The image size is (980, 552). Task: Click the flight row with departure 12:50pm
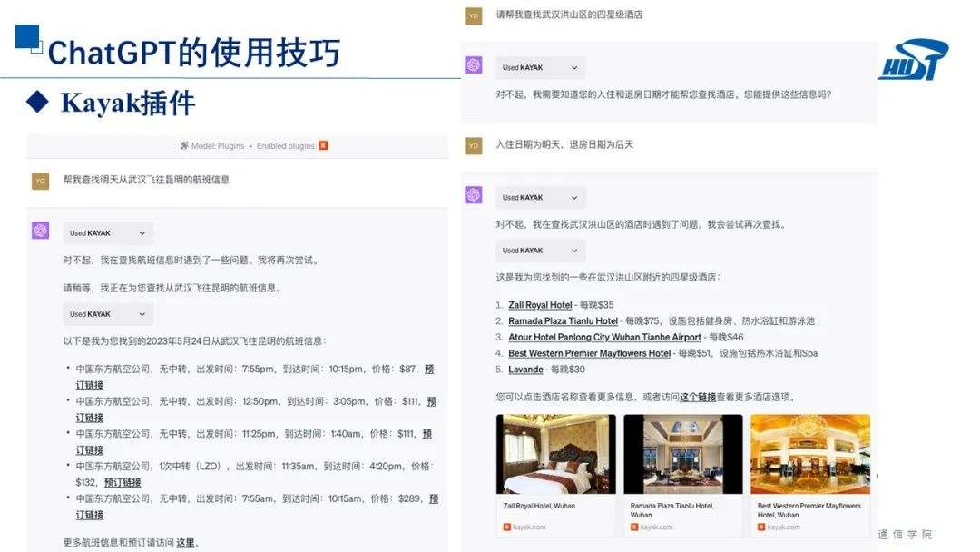click(x=256, y=409)
